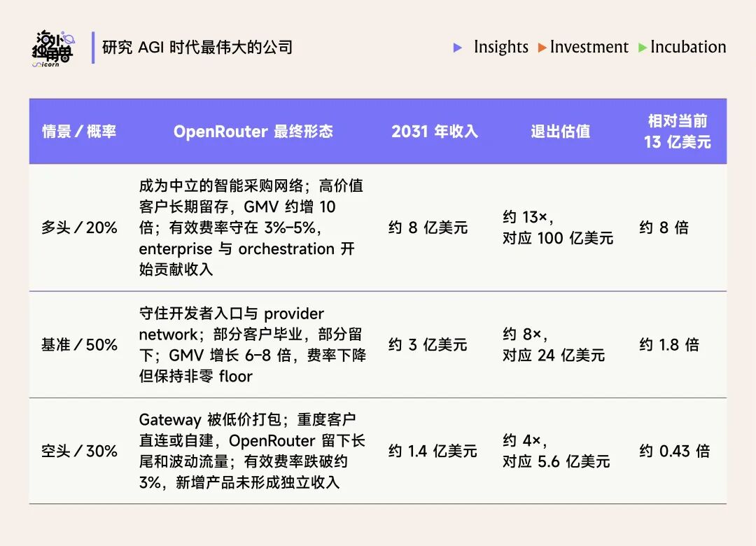
Task: Click the green triangle before Incubation
Action: [642, 48]
